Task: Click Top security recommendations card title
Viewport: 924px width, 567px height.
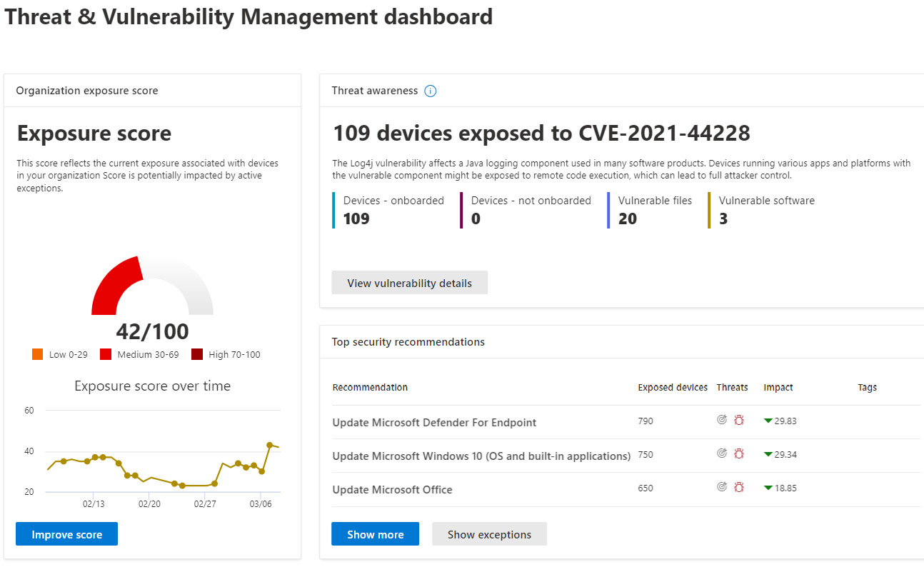Action: coord(408,342)
